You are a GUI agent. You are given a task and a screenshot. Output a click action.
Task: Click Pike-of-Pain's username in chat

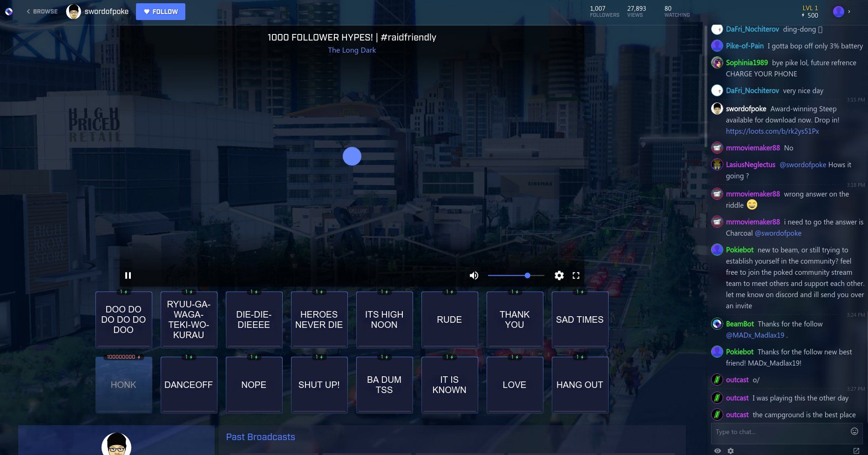(x=745, y=46)
